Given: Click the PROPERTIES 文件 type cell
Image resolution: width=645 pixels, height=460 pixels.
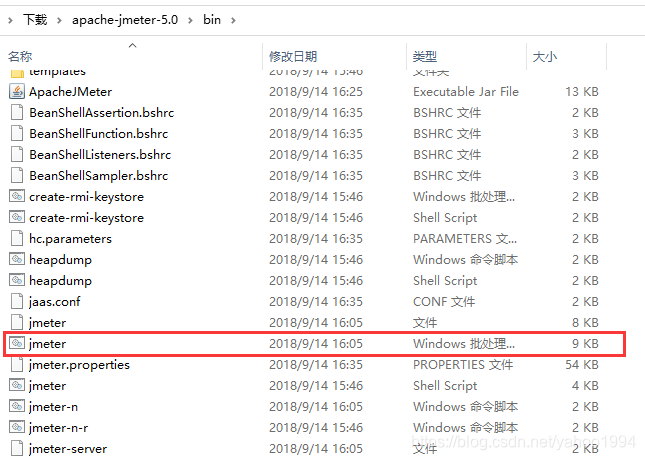Looking at the screenshot, I should [x=463, y=364].
